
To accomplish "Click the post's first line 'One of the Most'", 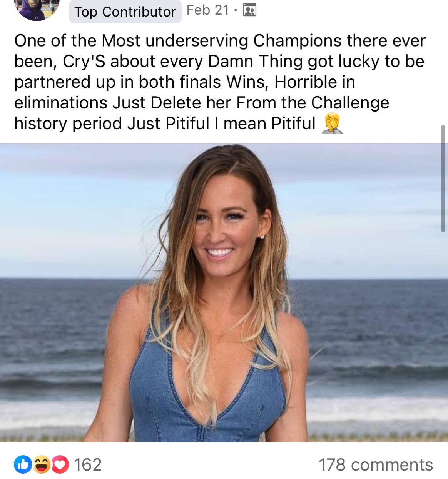I will pyautogui.click(x=77, y=40).
